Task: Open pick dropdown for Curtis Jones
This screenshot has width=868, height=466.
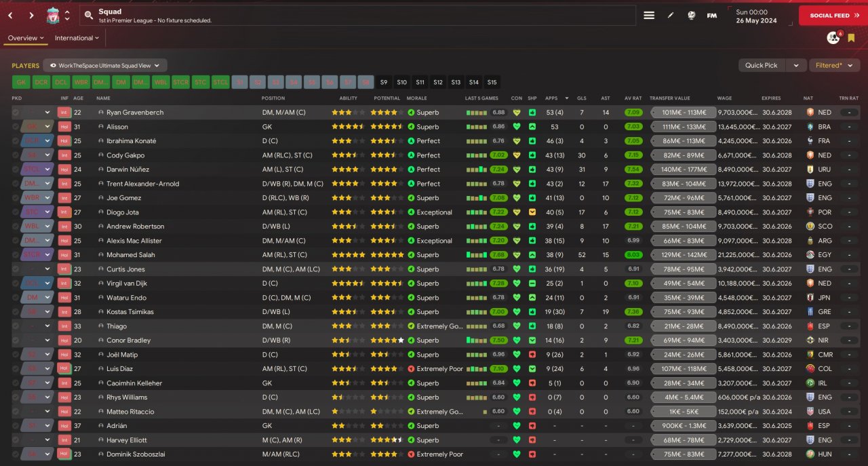Action: click(47, 269)
